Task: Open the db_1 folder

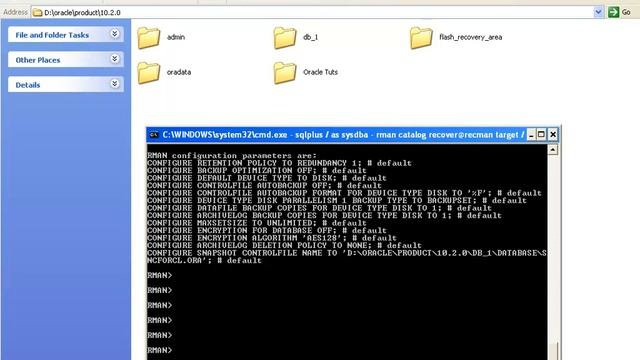Action: pos(285,38)
